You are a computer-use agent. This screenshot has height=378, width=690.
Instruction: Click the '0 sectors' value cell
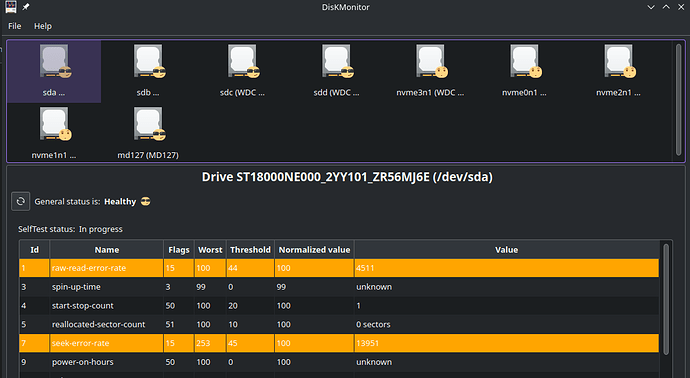click(x=373, y=324)
